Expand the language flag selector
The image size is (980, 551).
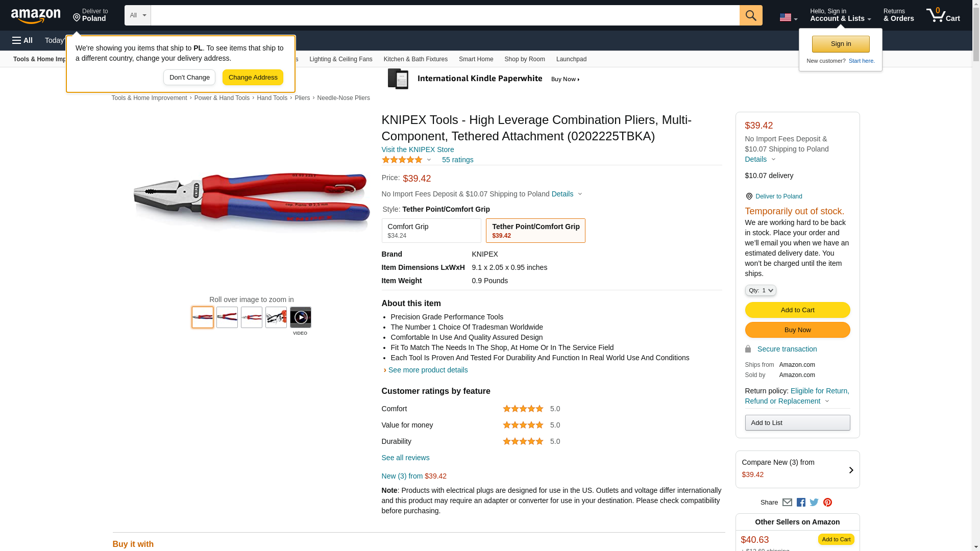click(788, 18)
